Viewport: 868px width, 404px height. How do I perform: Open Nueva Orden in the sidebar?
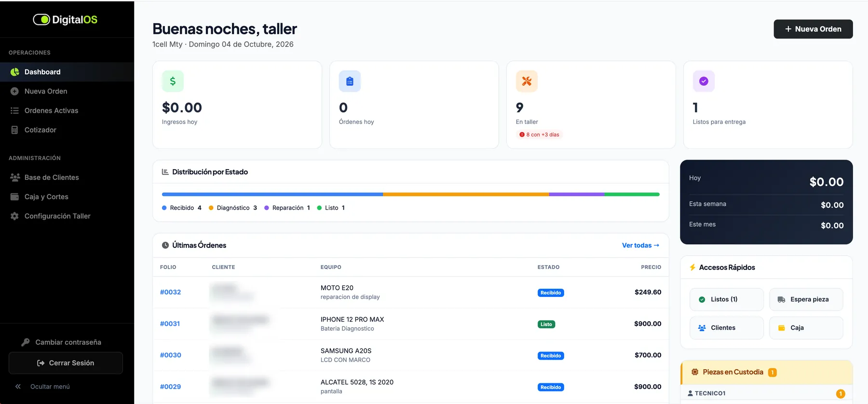pos(67,91)
